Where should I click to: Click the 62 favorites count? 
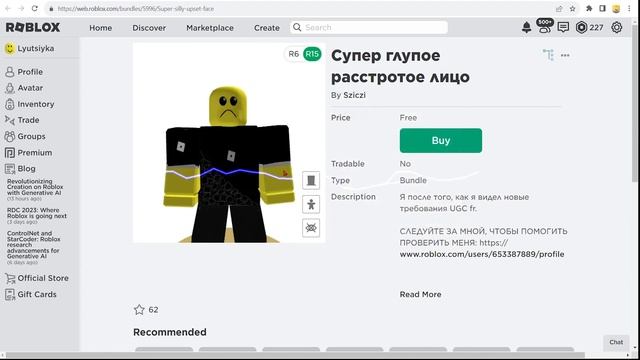153,310
